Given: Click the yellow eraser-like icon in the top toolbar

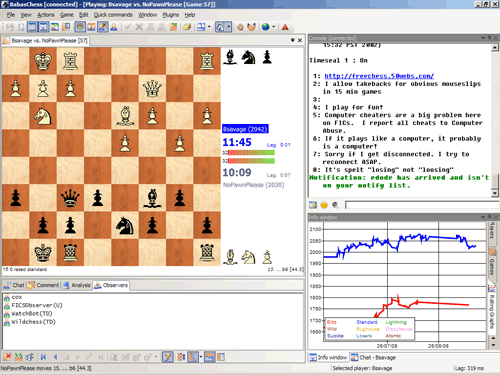Looking at the screenshot, I should click(x=187, y=27).
